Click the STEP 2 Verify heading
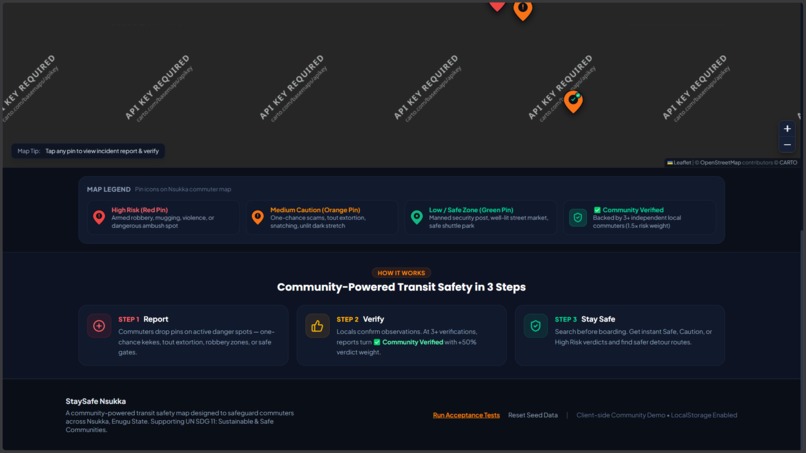Screen dimensions: 806x453 pyautogui.click(x=360, y=319)
